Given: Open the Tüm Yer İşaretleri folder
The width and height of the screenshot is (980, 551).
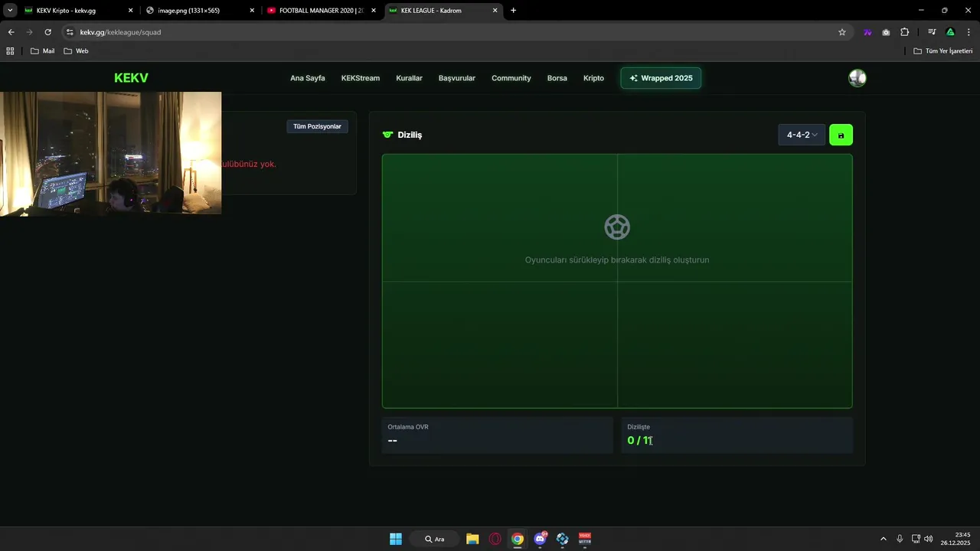Looking at the screenshot, I should tap(943, 51).
